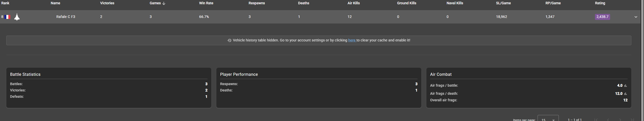Expand the Rafale C F3 row chevron

click(636, 17)
